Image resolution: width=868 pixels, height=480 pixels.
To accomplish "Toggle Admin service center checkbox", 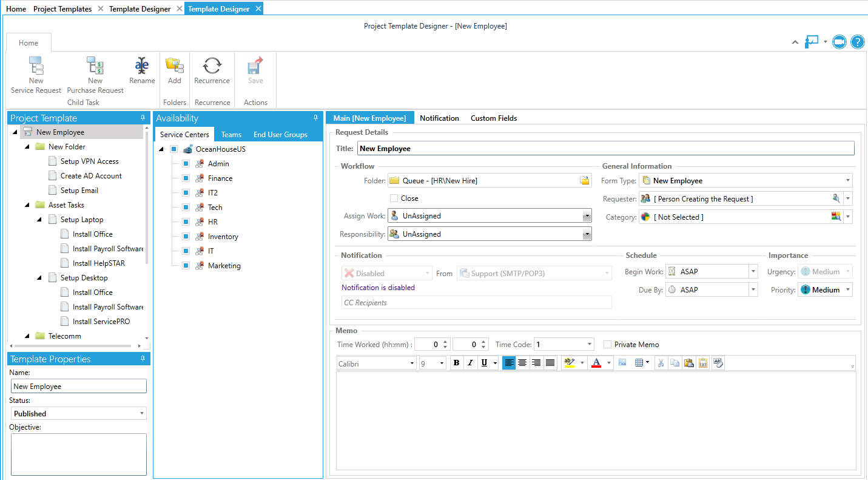I will click(186, 164).
